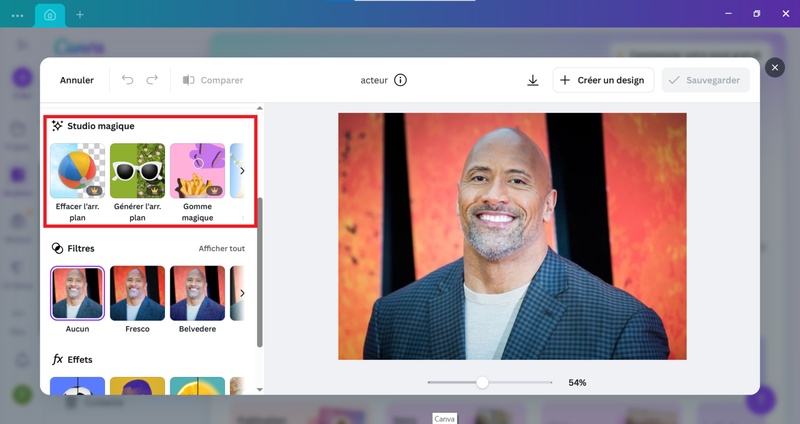
Task: Select first Effets thumbnail in blue
Action: coord(78,386)
